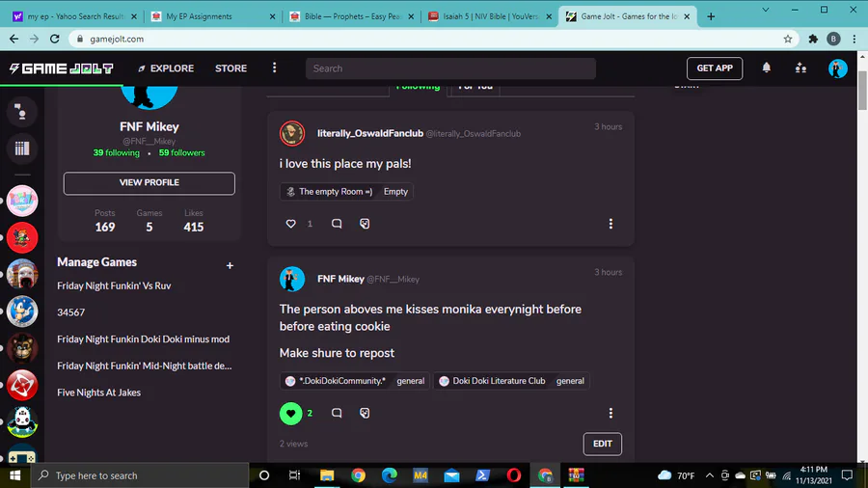
Task: Switch to the Game Jolt browser tab
Action: click(x=627, y=16)
